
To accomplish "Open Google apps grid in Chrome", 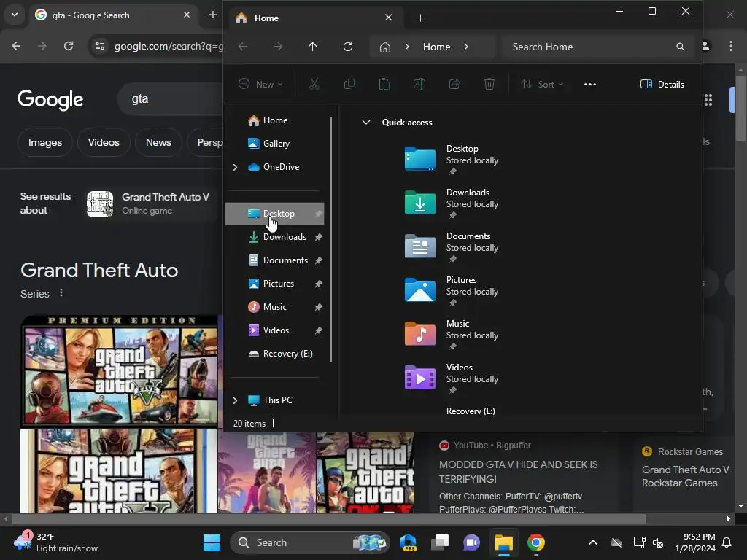I will pyautogui.click(x=708, y=99).
